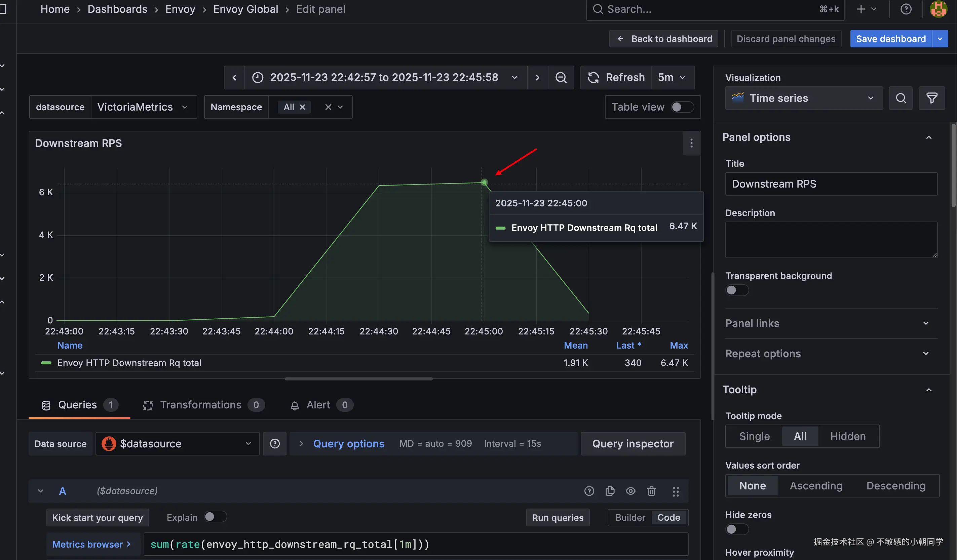Toggle the Explain switch
The width and height of the screenshot is (957, 560).
pyautogui.click(x=215, y=517)
